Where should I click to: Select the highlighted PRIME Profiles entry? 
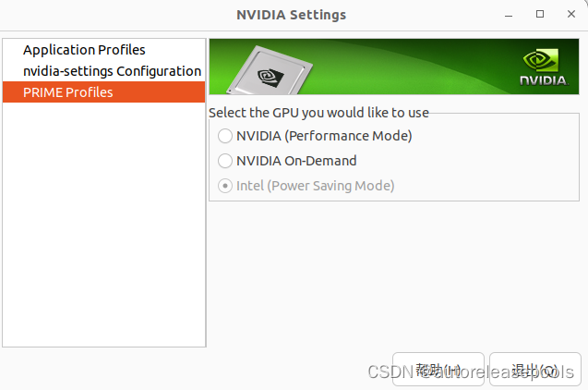(104, 92)
